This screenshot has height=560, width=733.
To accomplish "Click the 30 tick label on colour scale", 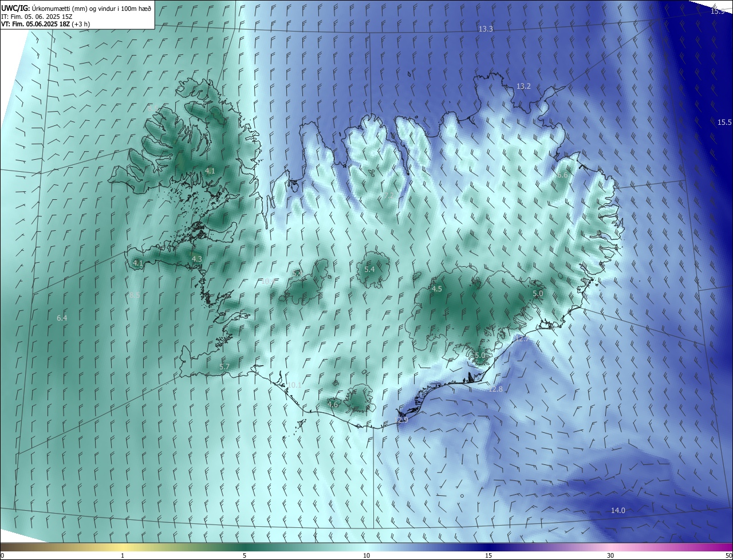I will [x=610, y=555].
